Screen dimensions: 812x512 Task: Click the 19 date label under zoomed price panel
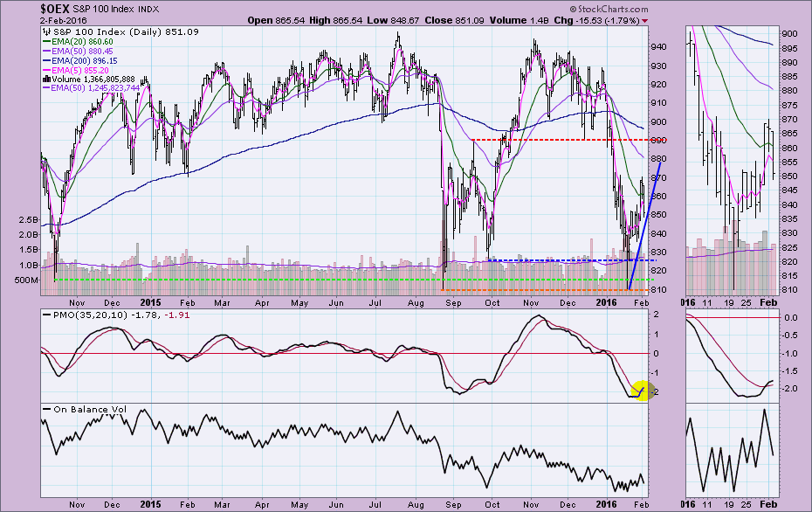tap(729, 302)
